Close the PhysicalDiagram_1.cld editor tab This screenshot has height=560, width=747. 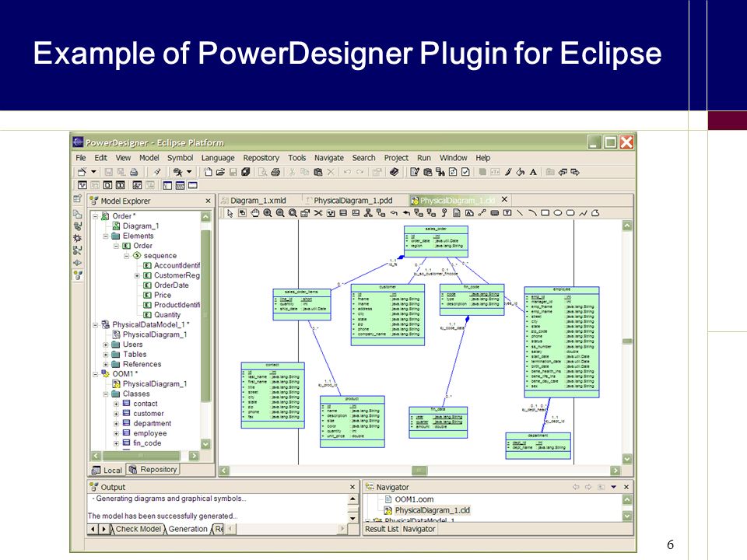[504, 200]
